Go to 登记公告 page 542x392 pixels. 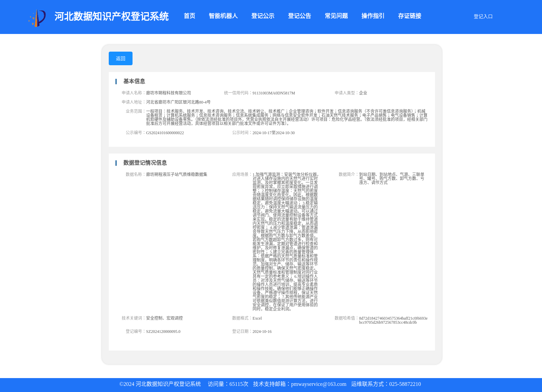tap(299, 16)
